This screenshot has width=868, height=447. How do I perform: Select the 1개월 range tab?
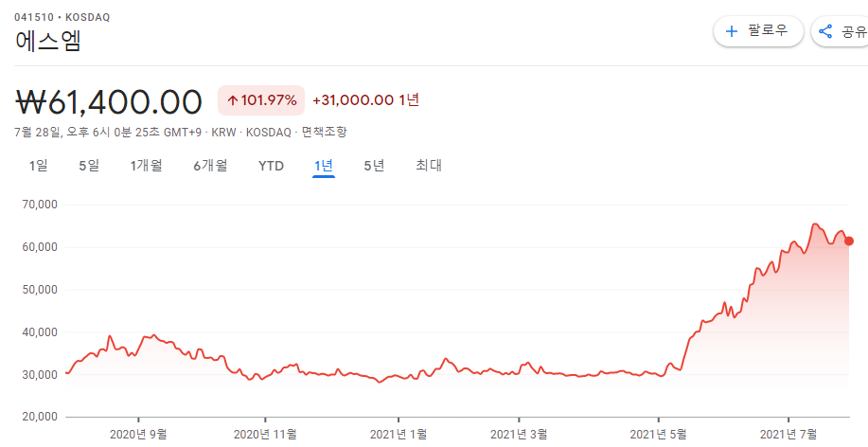click(146, 166)
